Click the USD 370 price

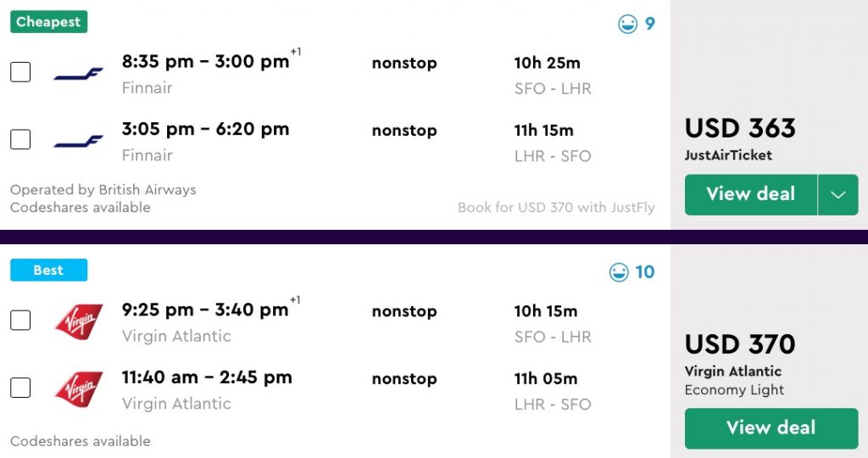(x=740, y=344)
